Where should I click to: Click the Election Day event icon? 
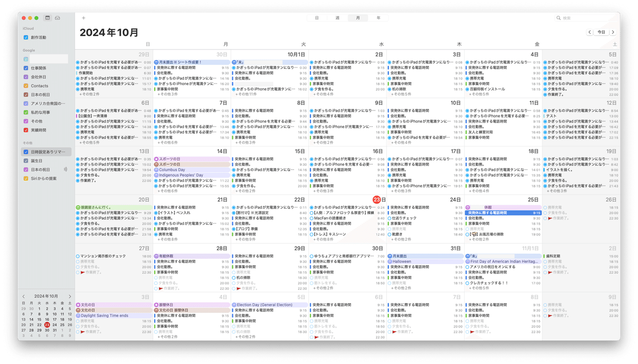[234, 305]
